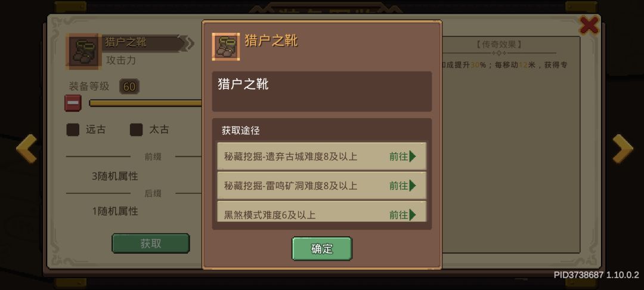Select 黑煞模式难度6及以上 entry
The height and width of the screenshot is (290, 644).
pyautogui.click(x=321, y=212)
